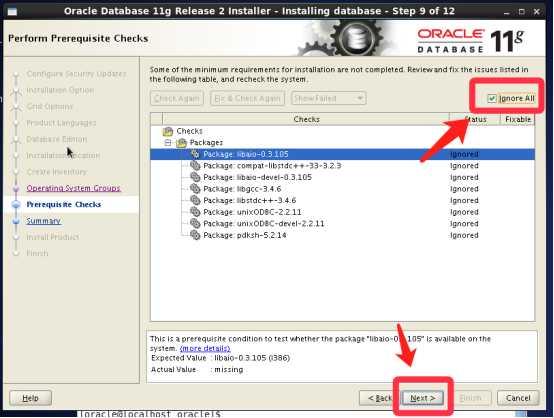Screen dimensions: 554x418
Task: Click Ignored status of libgcc-3.4.6 row
Action: coord(464,189)
